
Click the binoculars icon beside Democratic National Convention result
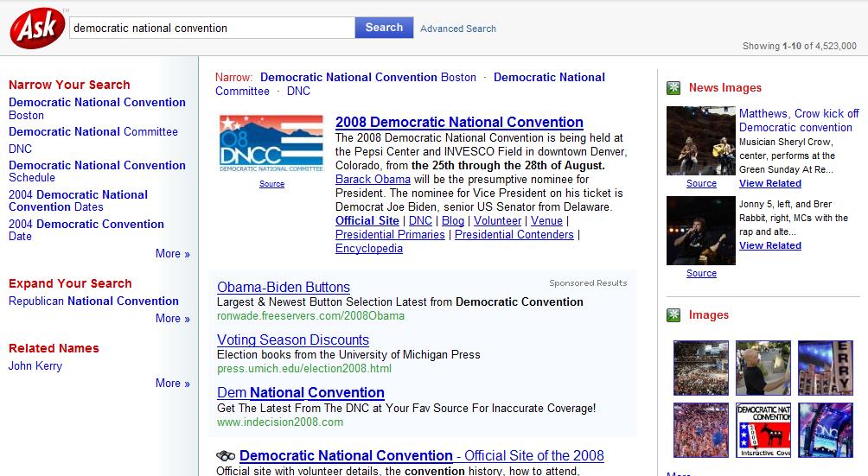pyautogui.click(x=226, y=456)
